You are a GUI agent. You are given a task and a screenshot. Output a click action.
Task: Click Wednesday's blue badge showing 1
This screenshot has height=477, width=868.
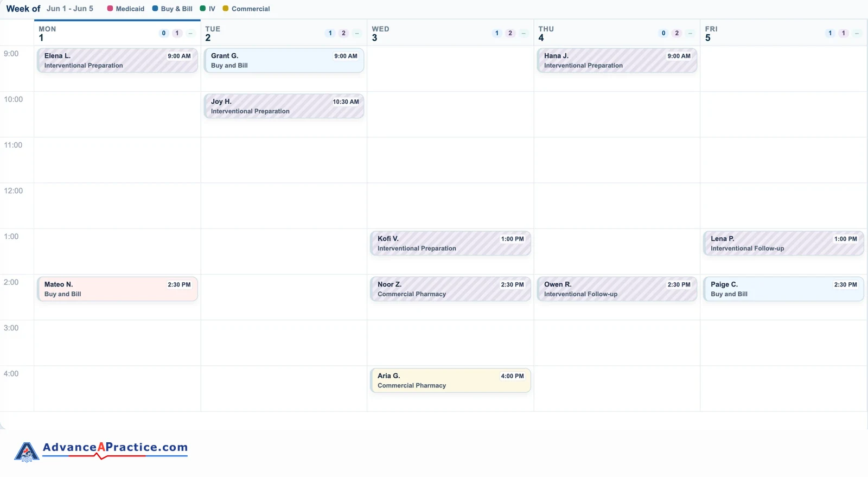click(497, 33)
